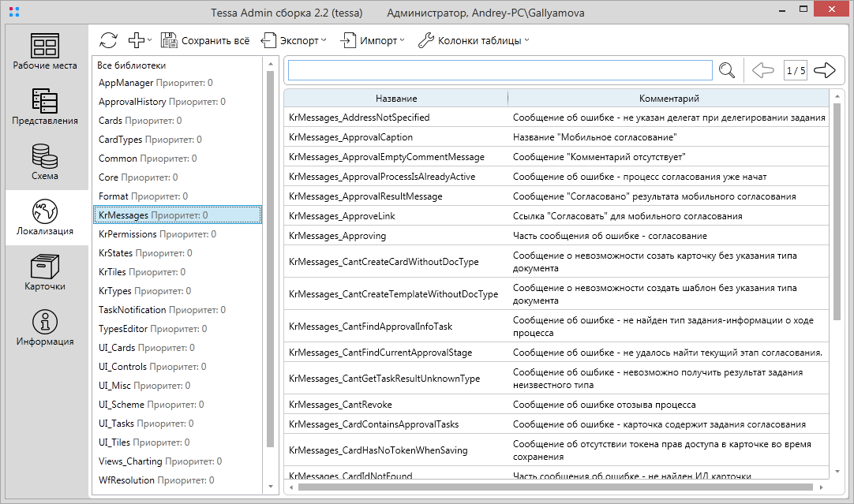The image size is (854, 504).
Task: Click the save all floppy icon
Action: [x=169, y=40]
